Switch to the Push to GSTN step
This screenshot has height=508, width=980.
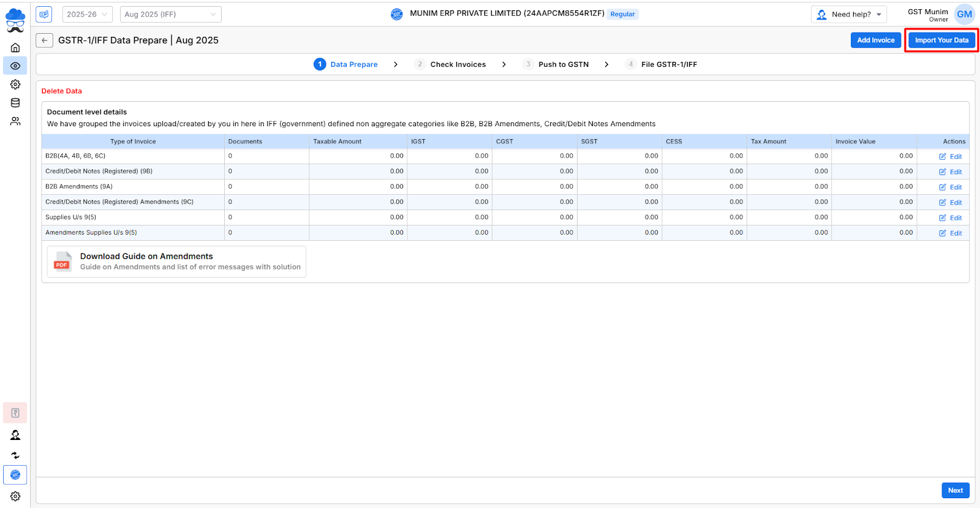[x=562, y=64]
